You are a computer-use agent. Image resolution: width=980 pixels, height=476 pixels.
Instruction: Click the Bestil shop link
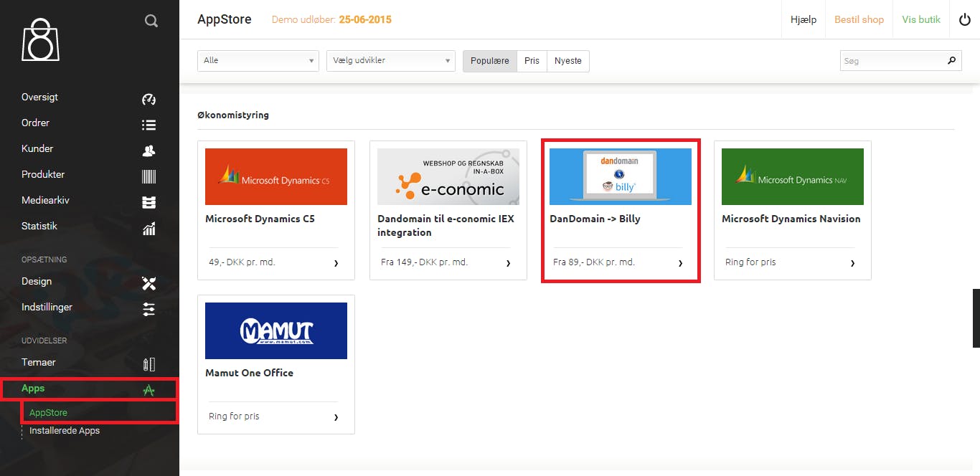coord(859,19)
